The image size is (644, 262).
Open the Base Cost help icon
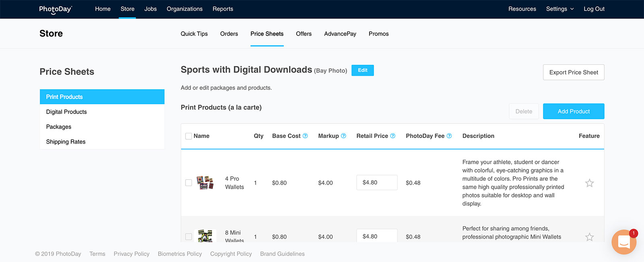tap(305, 136)
